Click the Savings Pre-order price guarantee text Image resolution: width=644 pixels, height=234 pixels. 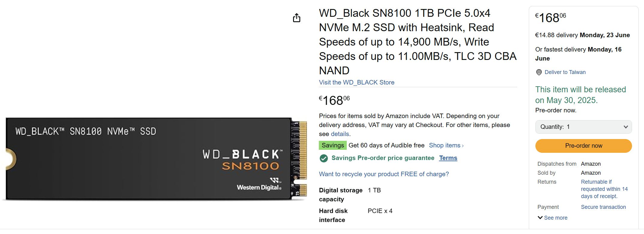pyautogui.click(x=383, y=158)
